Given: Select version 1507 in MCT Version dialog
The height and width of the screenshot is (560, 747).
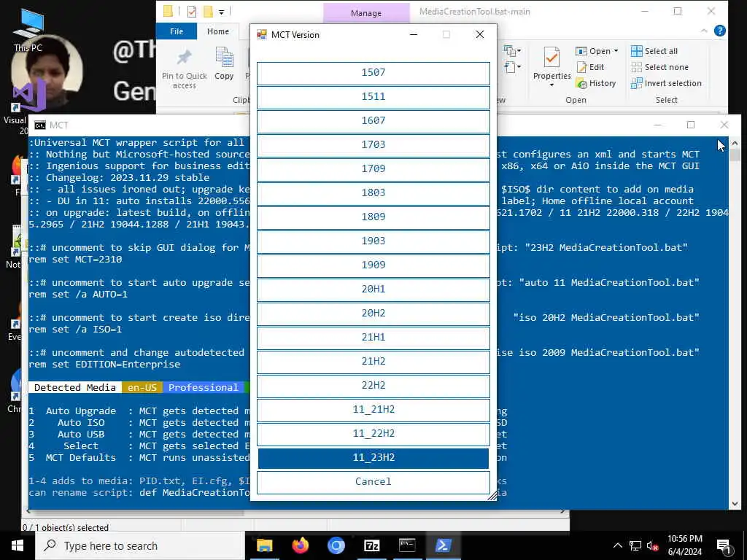Looking at the screenshot, I should [373, 73].
